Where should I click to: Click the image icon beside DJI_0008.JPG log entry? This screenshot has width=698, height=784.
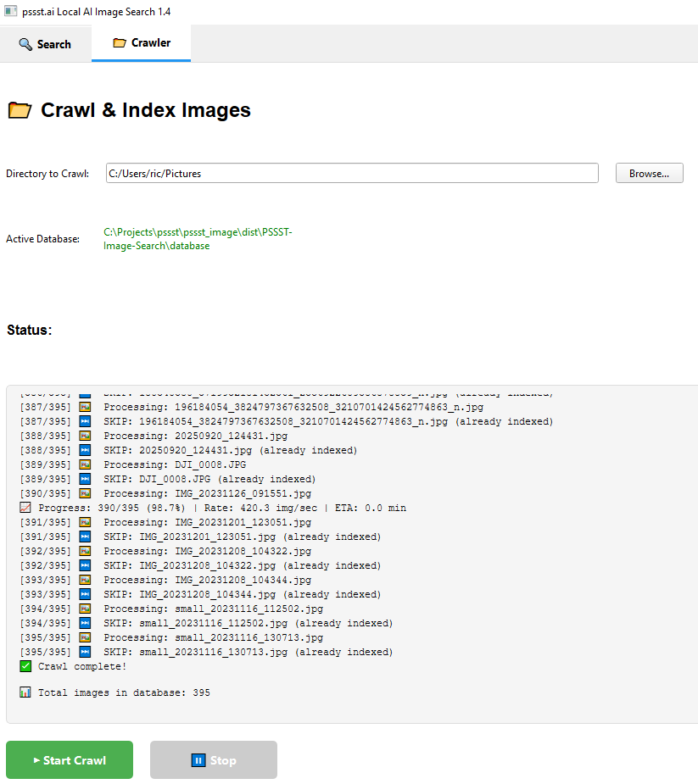(84, 464)
